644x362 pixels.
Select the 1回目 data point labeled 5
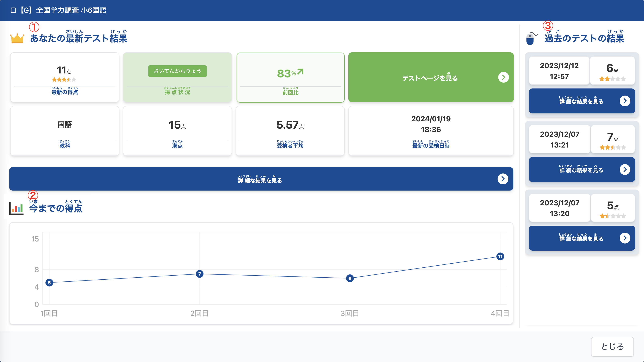(49, 282)
